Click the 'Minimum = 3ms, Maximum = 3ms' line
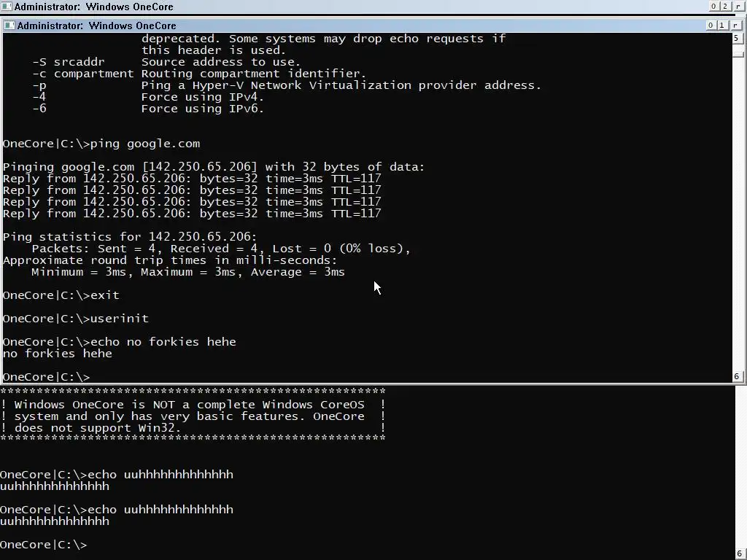 pos(188,272)
